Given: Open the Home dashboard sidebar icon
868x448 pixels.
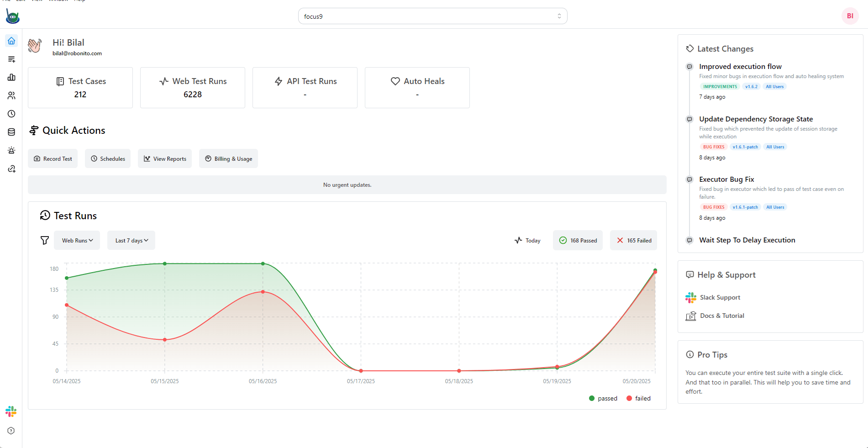Looking at the screenshot, I should (11, 41).
